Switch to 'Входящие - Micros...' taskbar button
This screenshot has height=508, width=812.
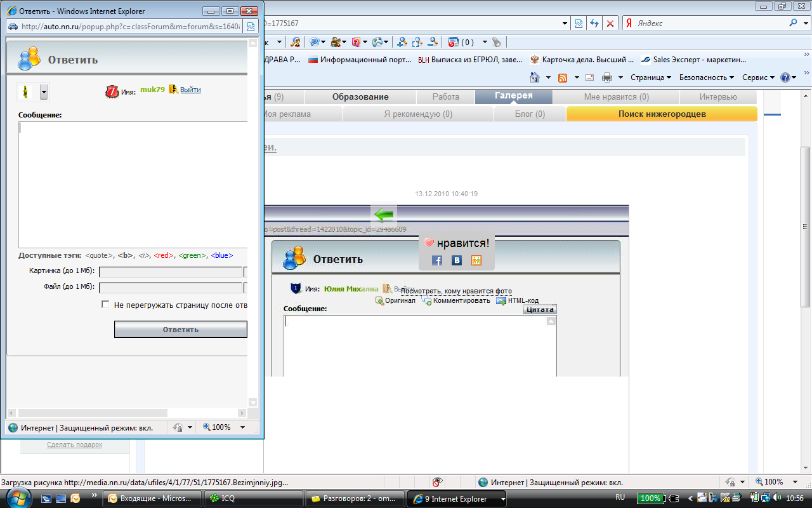[x=152, y=498]
